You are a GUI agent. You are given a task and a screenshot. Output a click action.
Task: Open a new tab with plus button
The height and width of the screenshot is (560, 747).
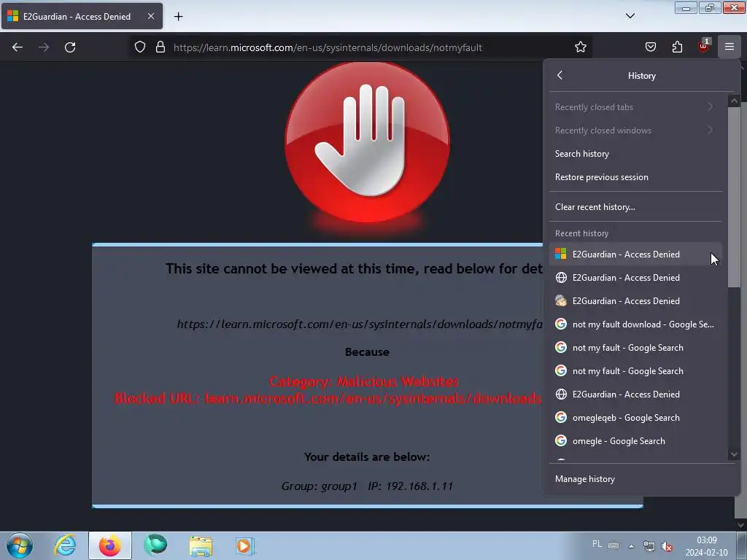(178, 17)
